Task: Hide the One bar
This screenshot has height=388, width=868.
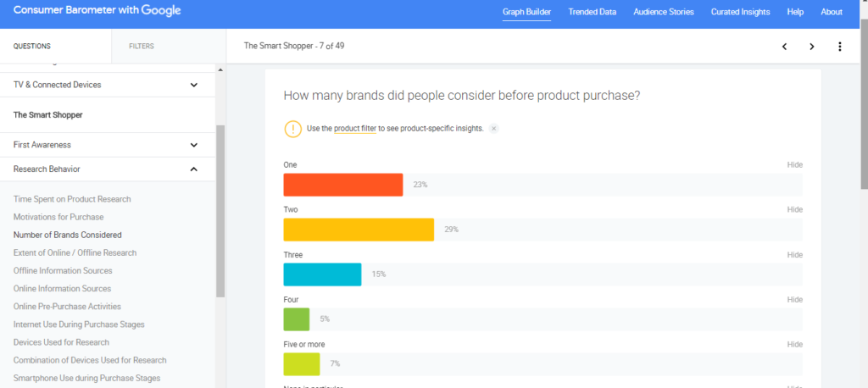Action: click(795, 165)
